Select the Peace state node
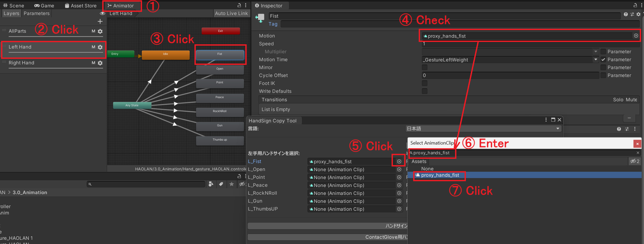This screenshot has height=244, width=644. [x=220, y=98]
